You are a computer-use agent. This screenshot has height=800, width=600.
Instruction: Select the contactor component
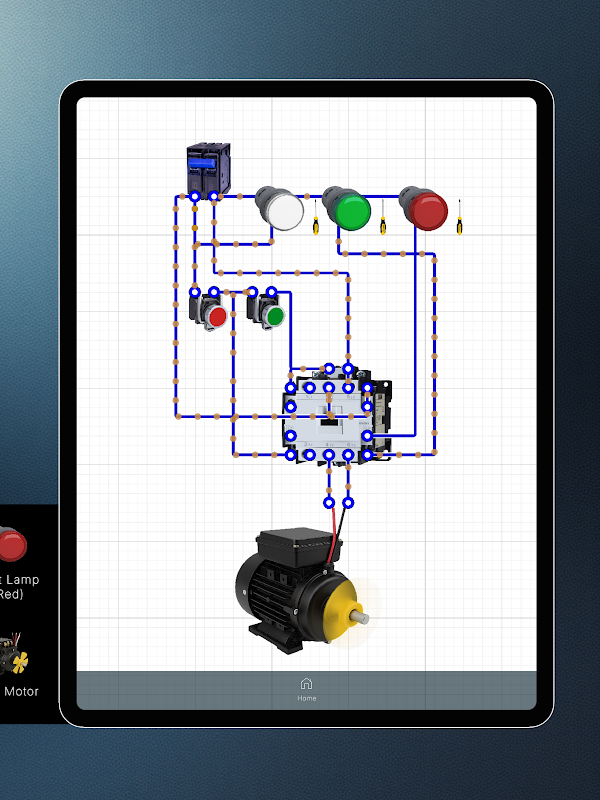(x=337, y=416)
